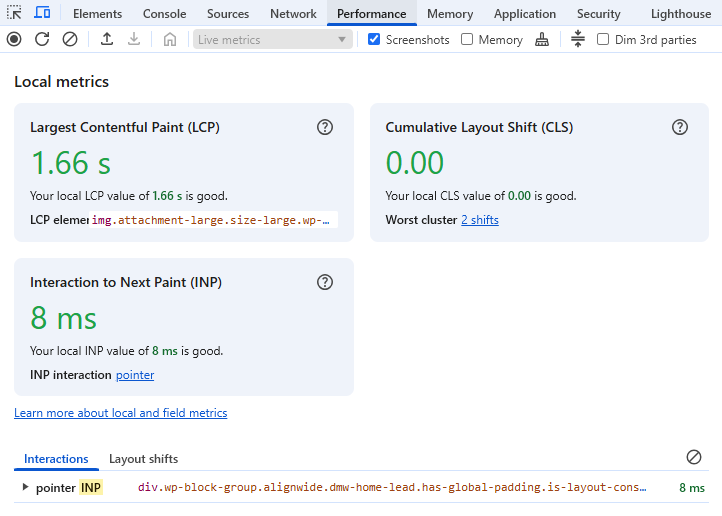
Task: Click the 'Your local LCP value' sentence
Action: tap(129, 196)
